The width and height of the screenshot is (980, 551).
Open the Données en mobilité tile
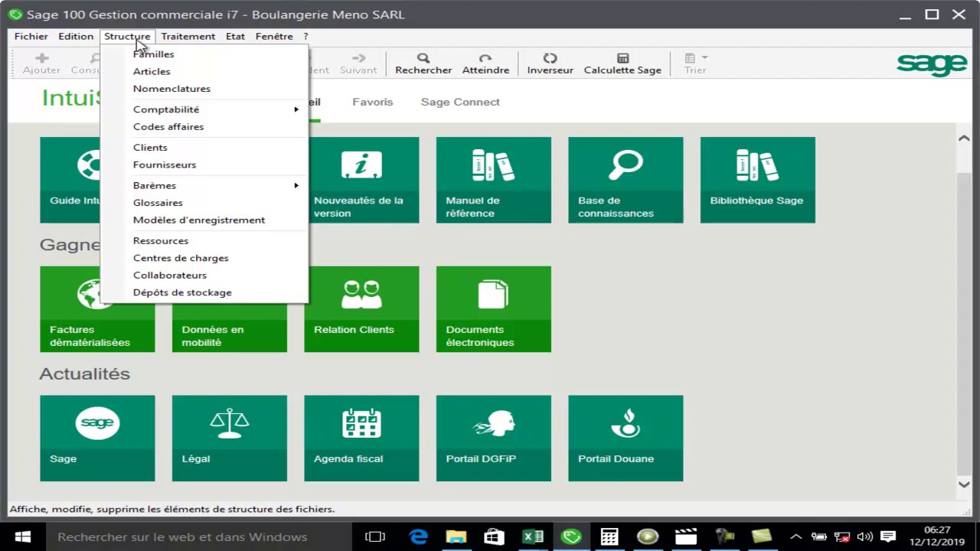230,329
